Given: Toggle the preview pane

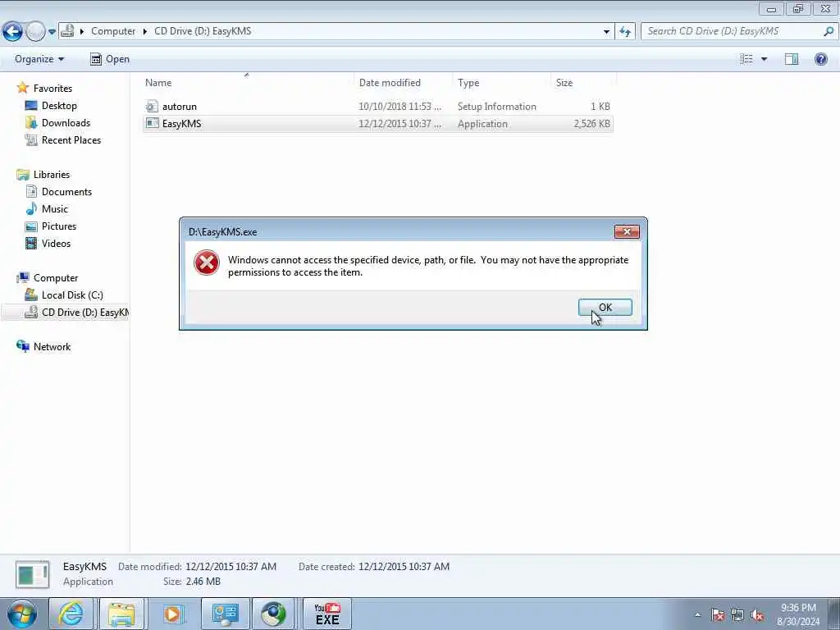Looking at the screenshot, I should click(x=792, y=59).
